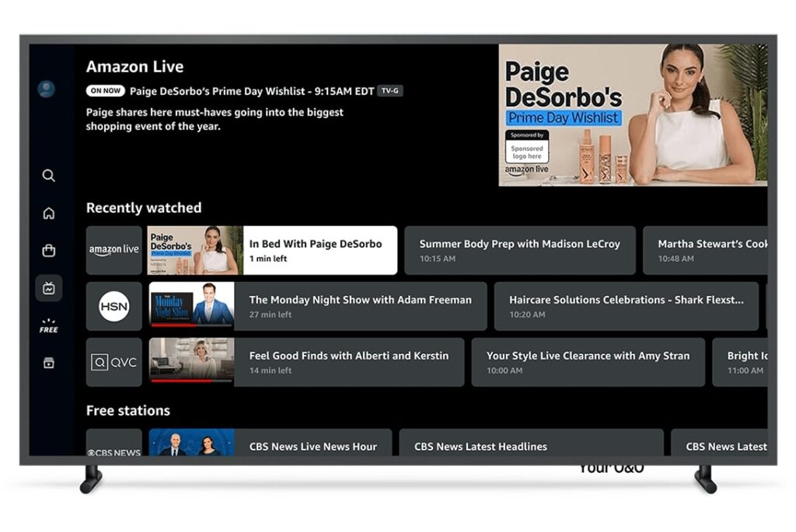Play 'Summer Body Prep with Madison LeCroy'
The image size is (796, 532).
click(519, 249)
